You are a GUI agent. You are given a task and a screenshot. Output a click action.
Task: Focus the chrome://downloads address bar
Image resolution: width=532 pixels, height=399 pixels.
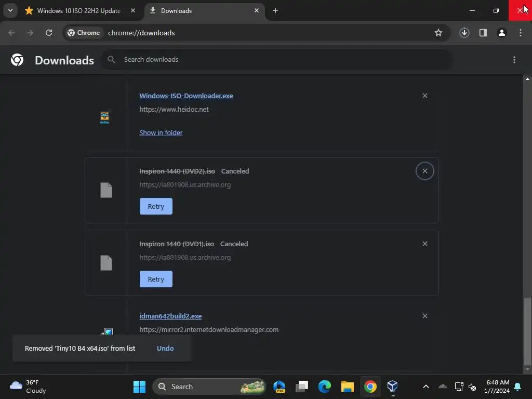tap(257, 33)
